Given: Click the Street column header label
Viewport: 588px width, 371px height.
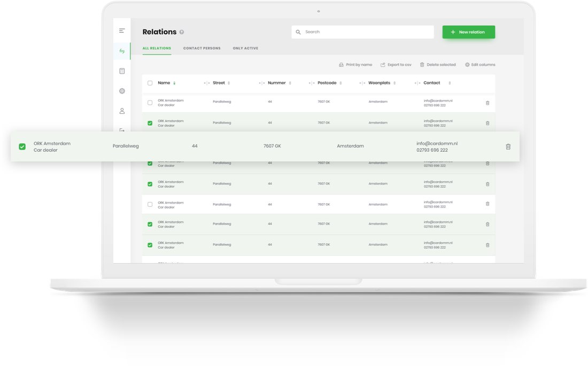Looking at the screenshot, I should point(219,83).
